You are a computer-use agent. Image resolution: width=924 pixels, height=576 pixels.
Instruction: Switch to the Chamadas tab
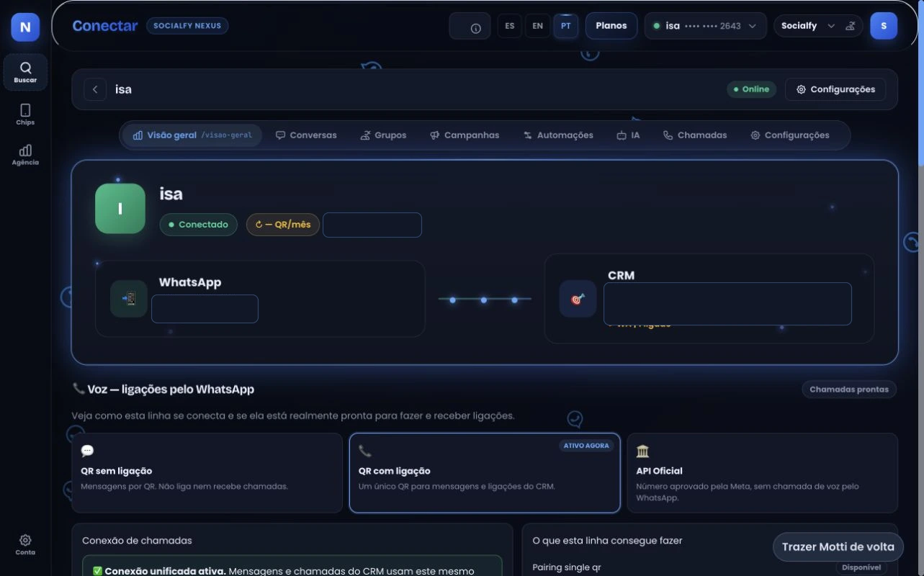point(695,135)
